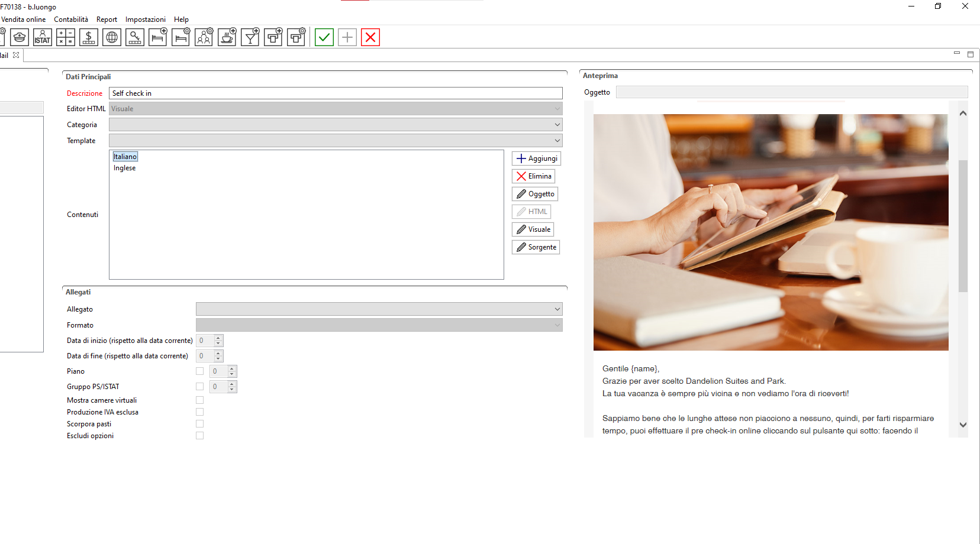Maximize the editor panel view
980x544 pixels.
pos(971,54)
